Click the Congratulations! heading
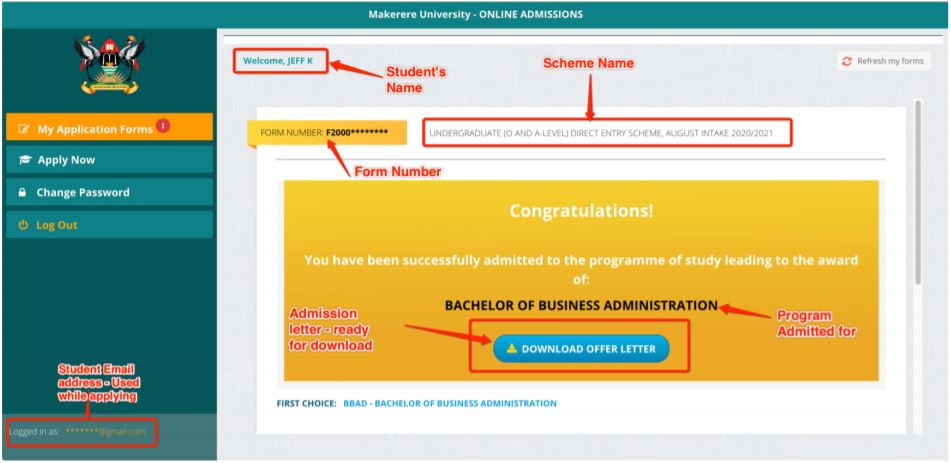 pos(581,211)
